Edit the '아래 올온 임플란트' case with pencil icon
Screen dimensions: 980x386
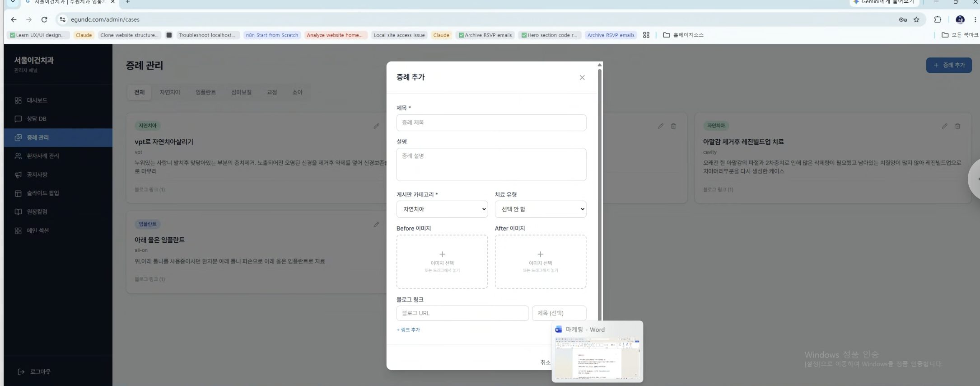(376, 224)
